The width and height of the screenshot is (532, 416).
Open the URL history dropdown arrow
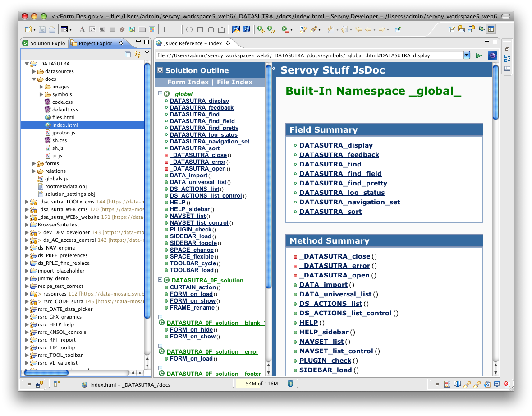coord(467,55)
